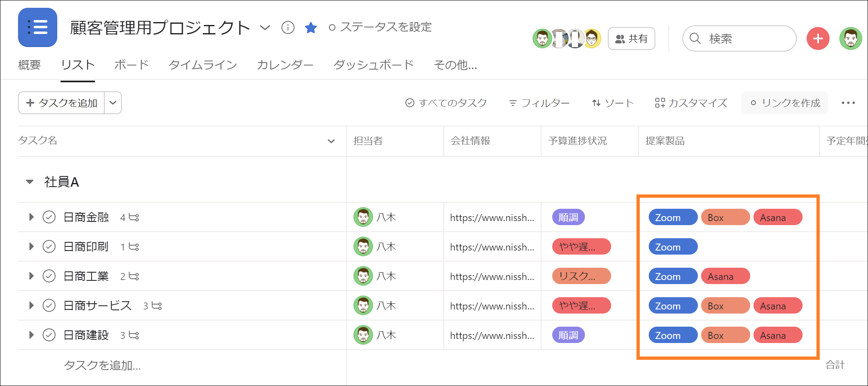Click 順調 status tag for 日商金融
The height and width of the screenshot is (386, 868).
569,217
